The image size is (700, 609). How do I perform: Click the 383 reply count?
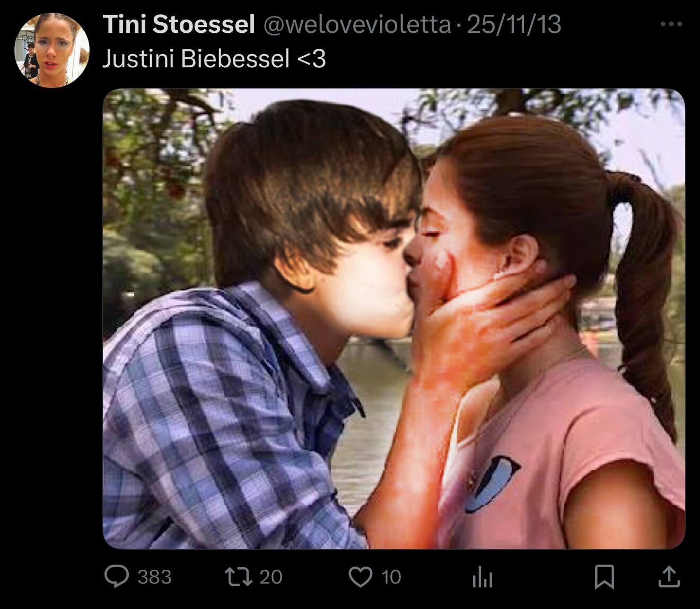click(x=154, y=577)
